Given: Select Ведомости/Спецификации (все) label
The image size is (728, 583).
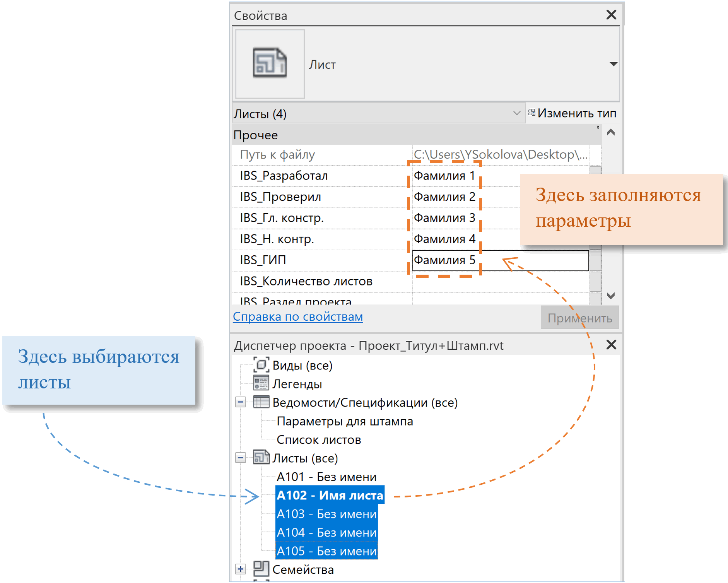Looking at the screenshot, I should (365, 403).
